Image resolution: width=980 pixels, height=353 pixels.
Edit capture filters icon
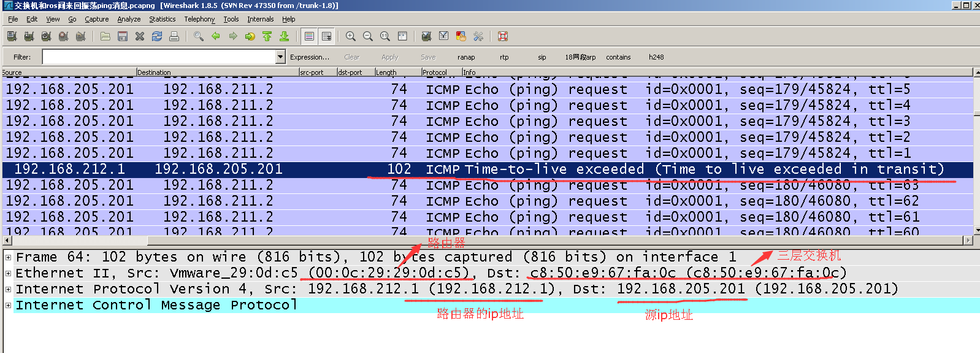pyautogui.click(x=427, y=36)
